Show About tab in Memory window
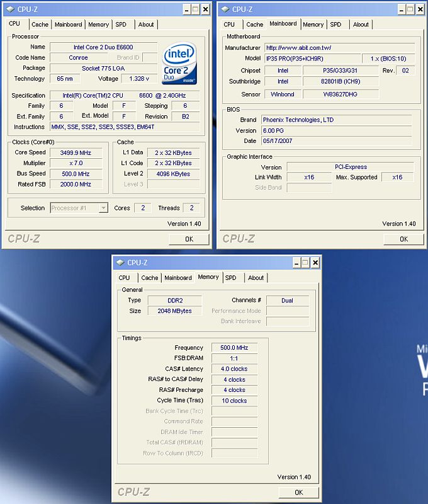428x504 pixels. coord(256,278)
